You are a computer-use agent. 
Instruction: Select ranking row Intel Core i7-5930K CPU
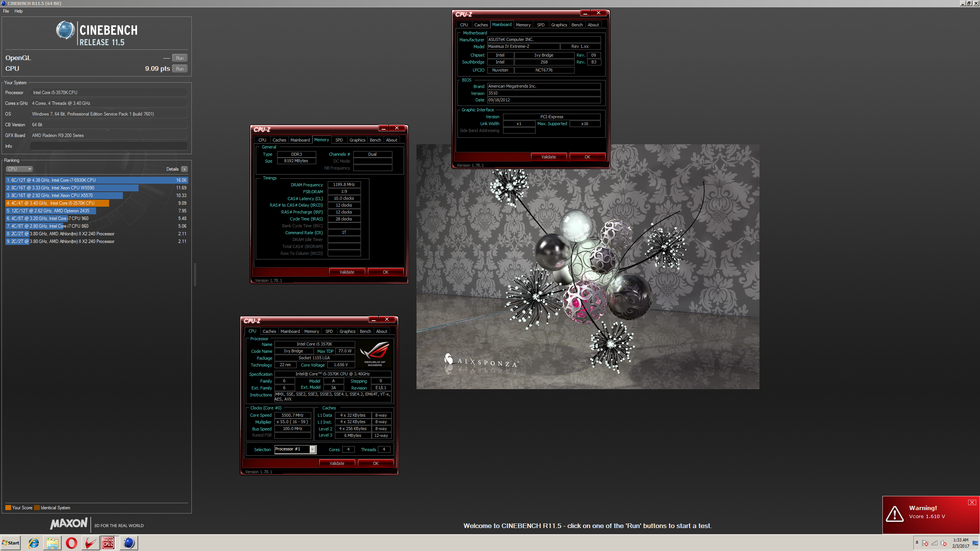pos(96,180)
